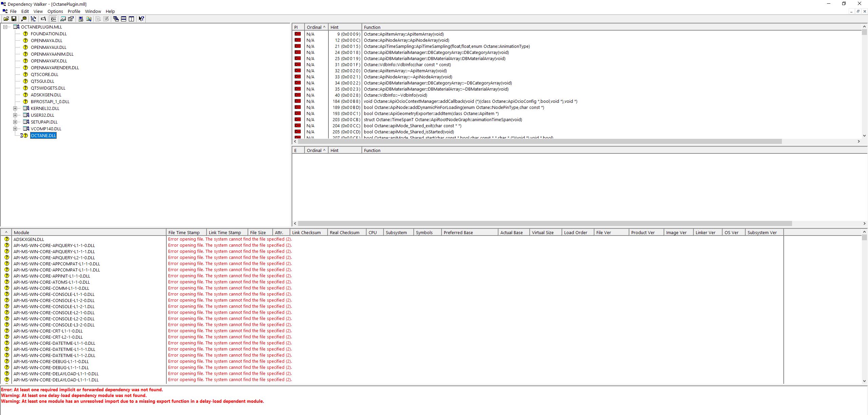Expand the KERNEL32.DLL tree node
This screenshot has width=868, height=415.
tap(15, 109)
